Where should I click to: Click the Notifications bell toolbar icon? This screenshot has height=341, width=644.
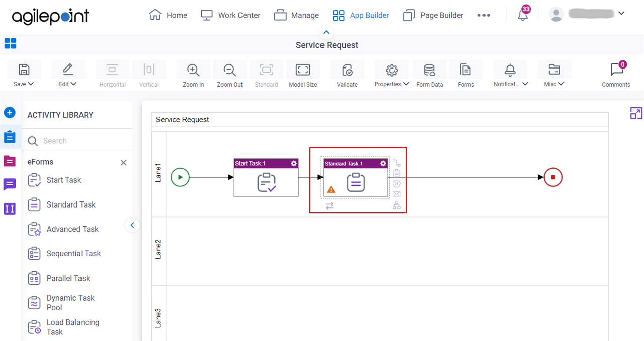coord(510,70)
